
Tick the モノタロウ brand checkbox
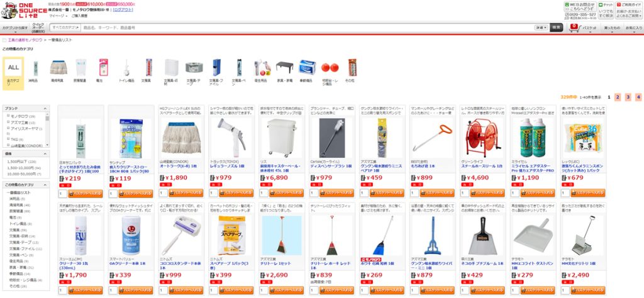click(8, 116)
